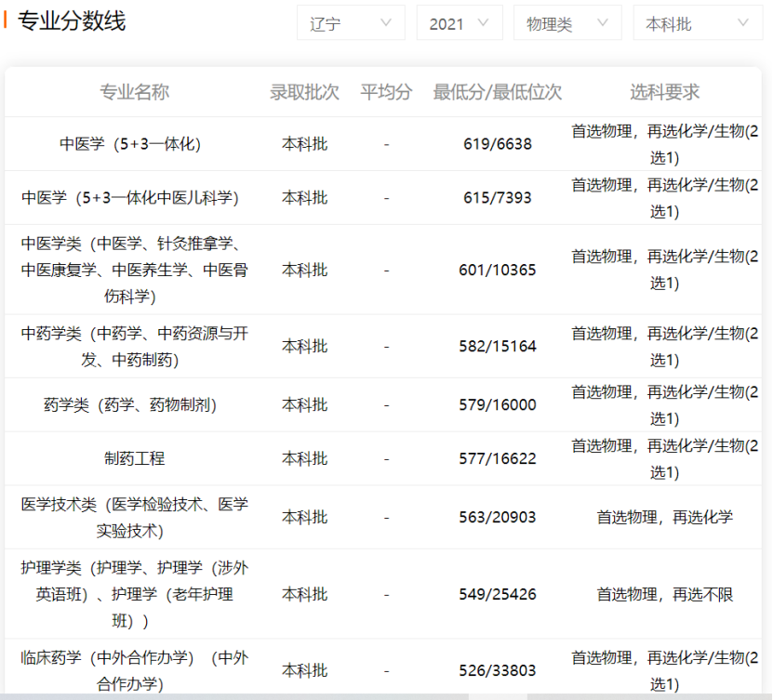Select the 医学技术类 major group name
The image size is (773, 700).
(x=134, y=517)
